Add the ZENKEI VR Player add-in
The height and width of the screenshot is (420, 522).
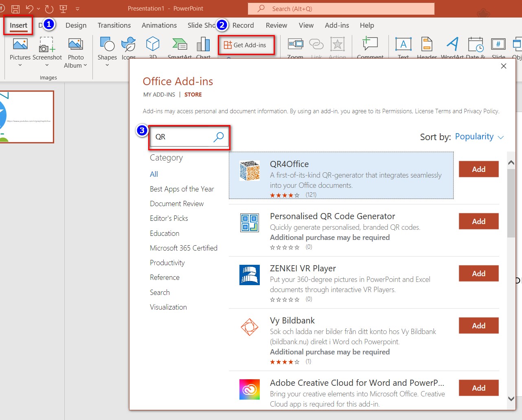pyautogui.click(x=478, y=273)
